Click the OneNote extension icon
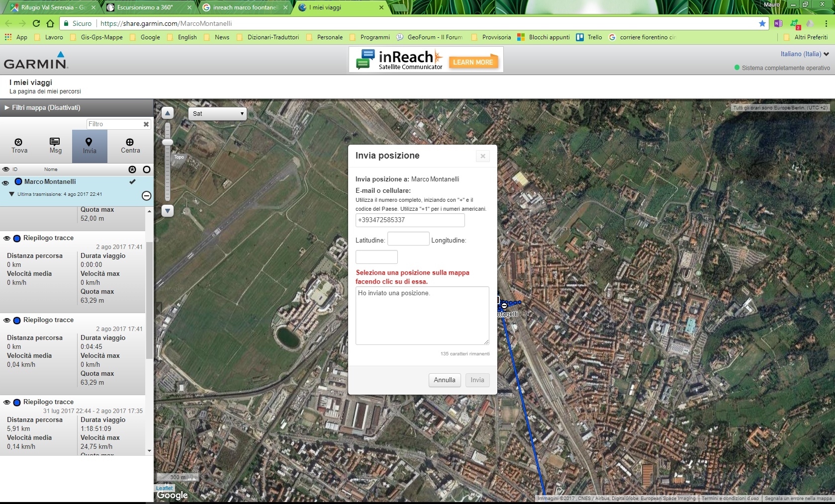Screen dimensions: 835x504 (778, 23)
